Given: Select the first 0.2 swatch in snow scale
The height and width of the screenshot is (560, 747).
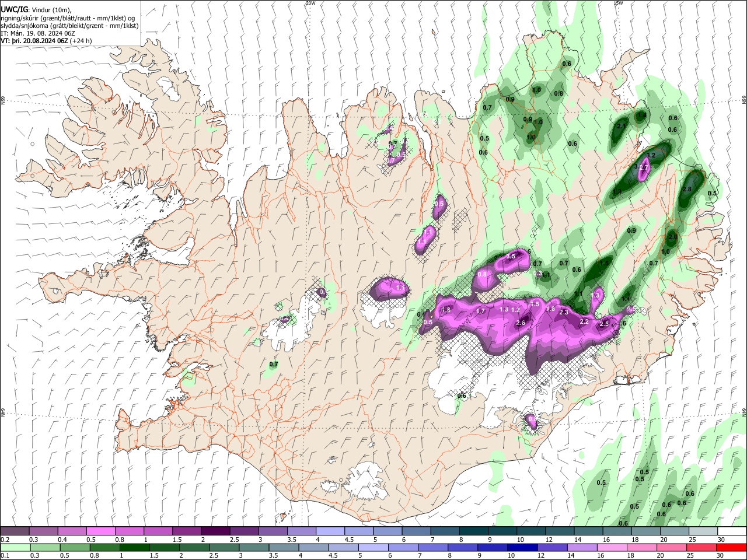Looking at the screenshot, I should coord(15,531).
